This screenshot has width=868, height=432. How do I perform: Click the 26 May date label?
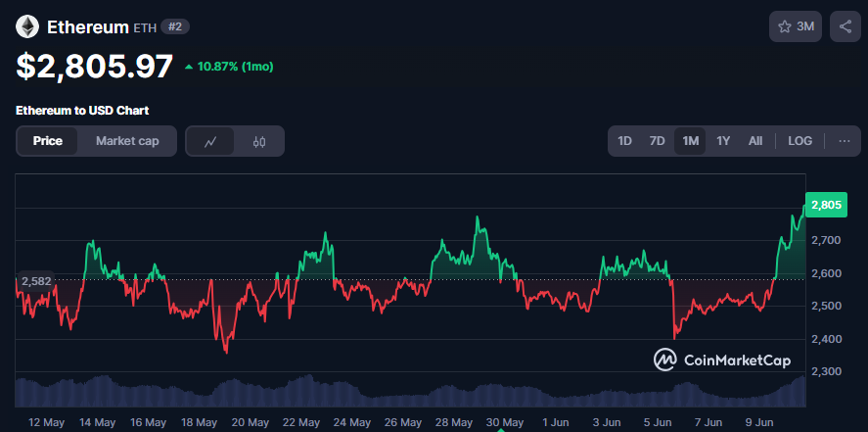coord(403,422)
